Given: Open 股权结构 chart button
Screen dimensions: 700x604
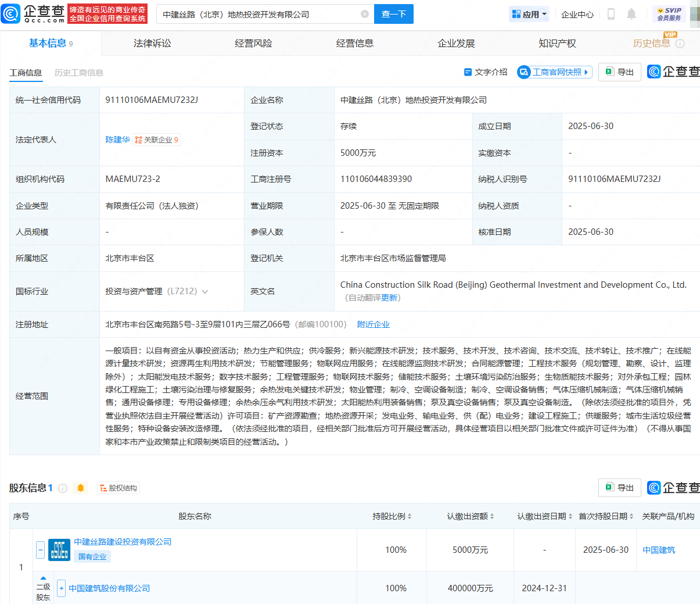Looking at the screenshot, I should 118,488.
